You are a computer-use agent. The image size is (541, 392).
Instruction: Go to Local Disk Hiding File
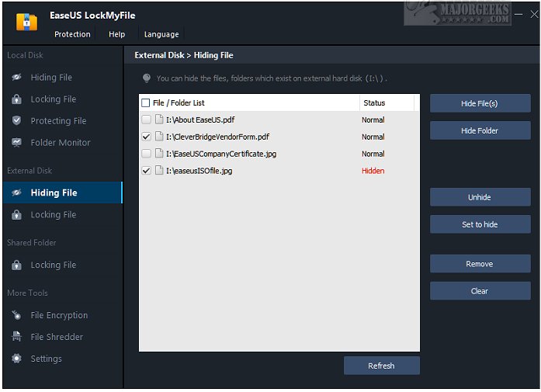pyautogui.click(x=62, y=78)
